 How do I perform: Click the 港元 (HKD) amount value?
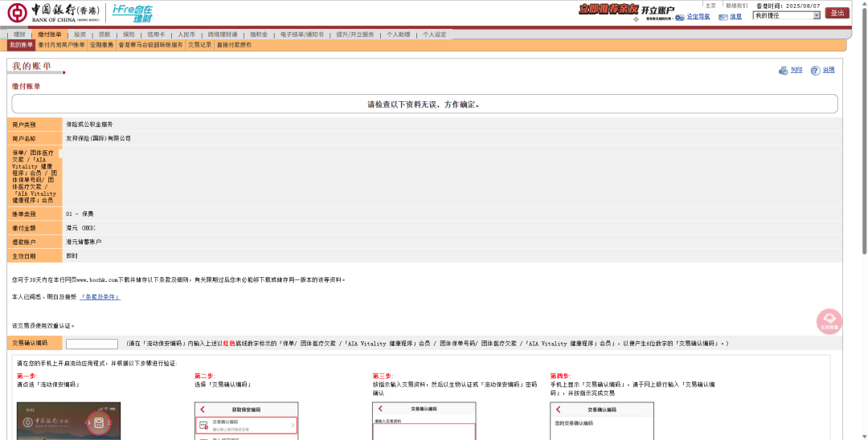pos(81,228)
